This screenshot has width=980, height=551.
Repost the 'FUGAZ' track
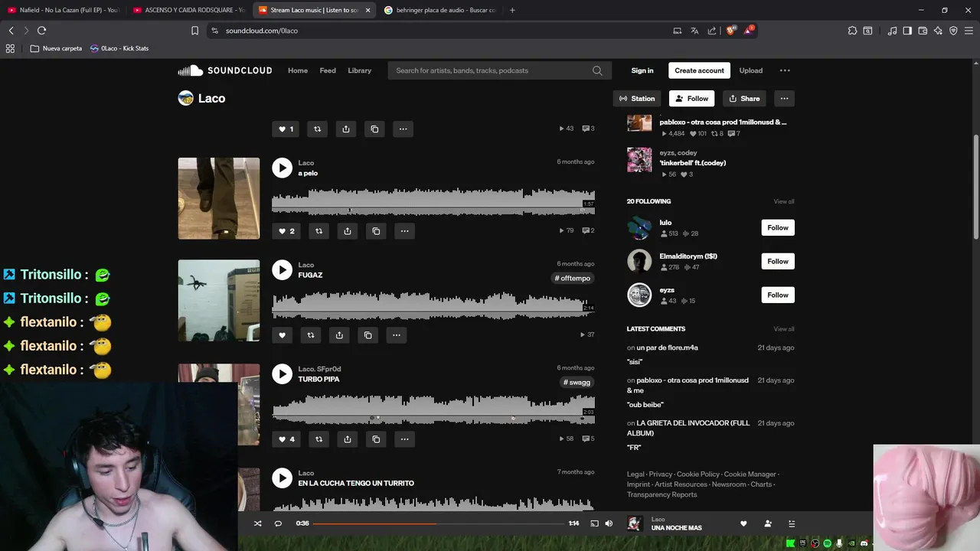310,335
